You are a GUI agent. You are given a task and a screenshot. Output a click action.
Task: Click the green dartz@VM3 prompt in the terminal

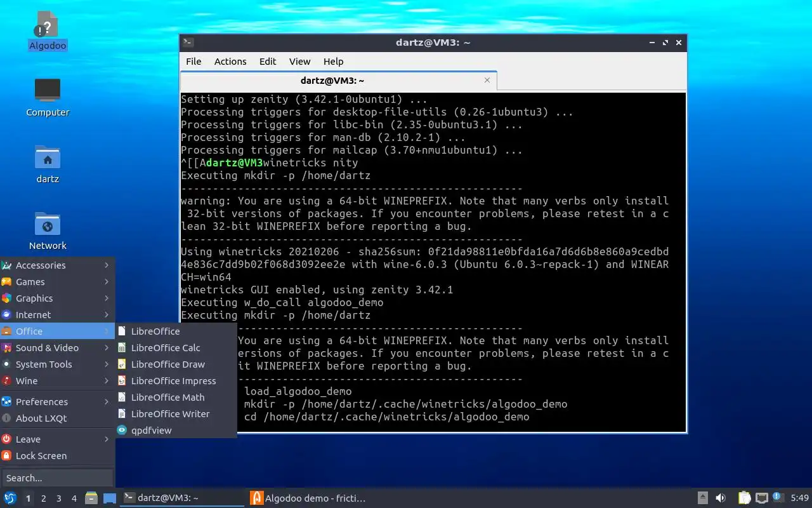pos(234,163)
